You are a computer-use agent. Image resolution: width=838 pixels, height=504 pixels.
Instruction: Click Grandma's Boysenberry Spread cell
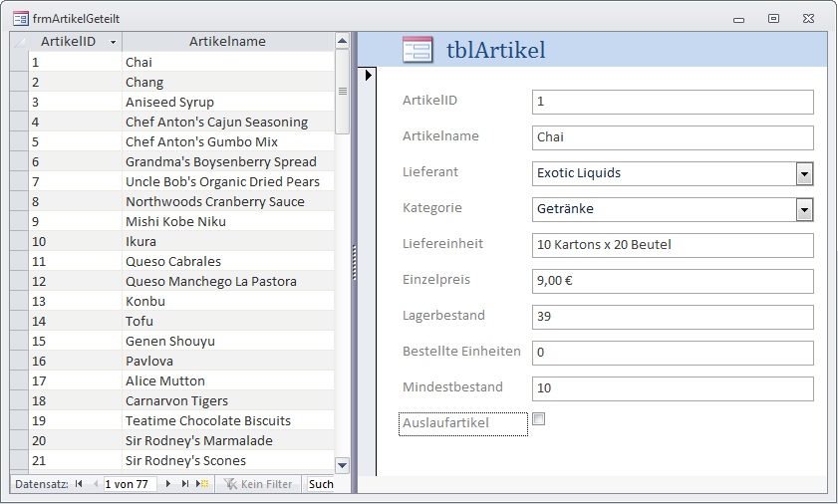[x=228, y=162]
